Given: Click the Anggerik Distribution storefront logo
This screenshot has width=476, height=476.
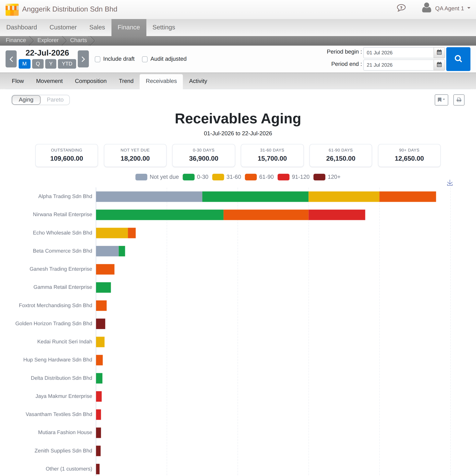Looking at the screenshot, I should tap(12, 9).
